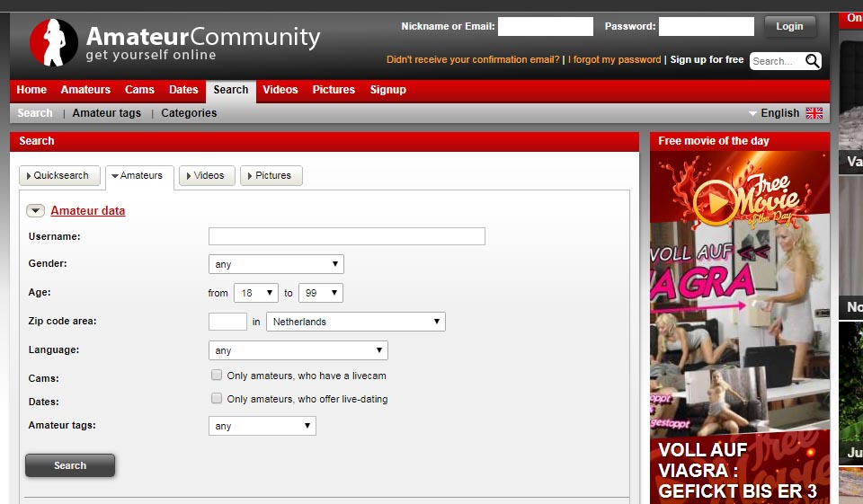Open the English language selector
The height and width of the screenshot is (504, 863).
pos(778,113)
